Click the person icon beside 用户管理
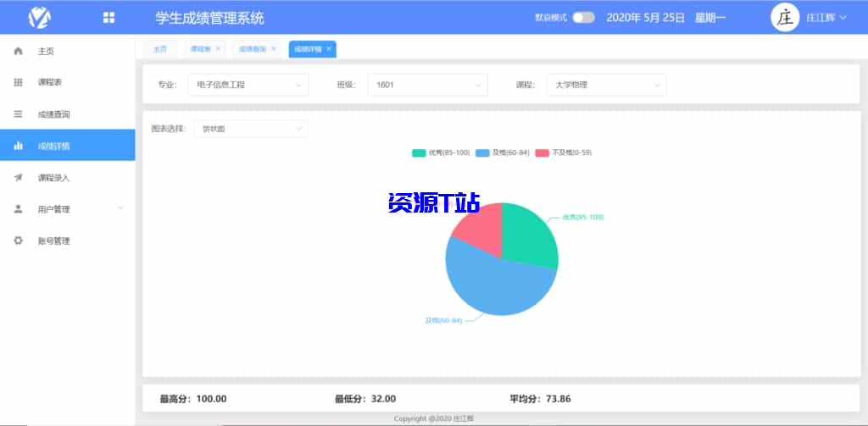 tap(19, 209)
